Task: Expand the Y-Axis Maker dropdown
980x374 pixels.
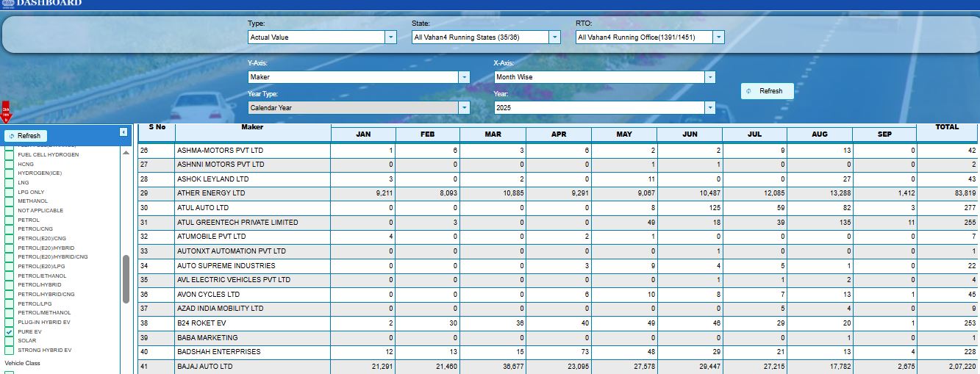Action: tap(464, 77)
